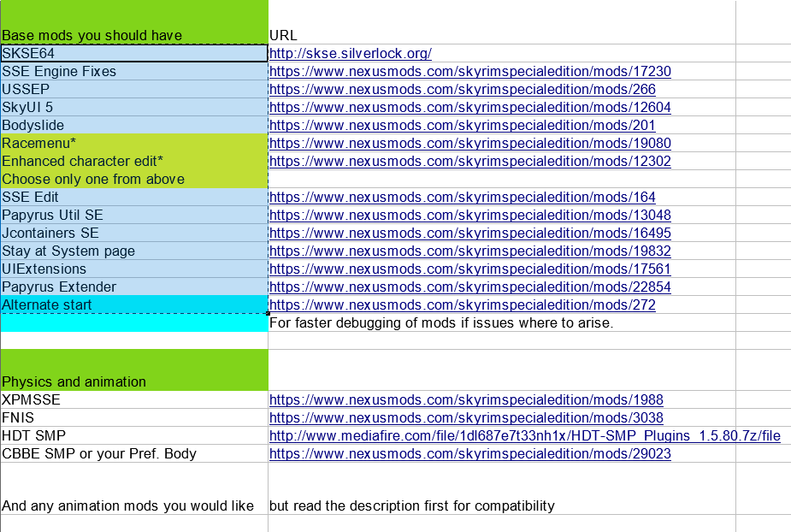Image resolution: width=791 pixels, height=532 pixels.
Task: Open the HDT SMP mediafire link
Action: coord(524,436)
